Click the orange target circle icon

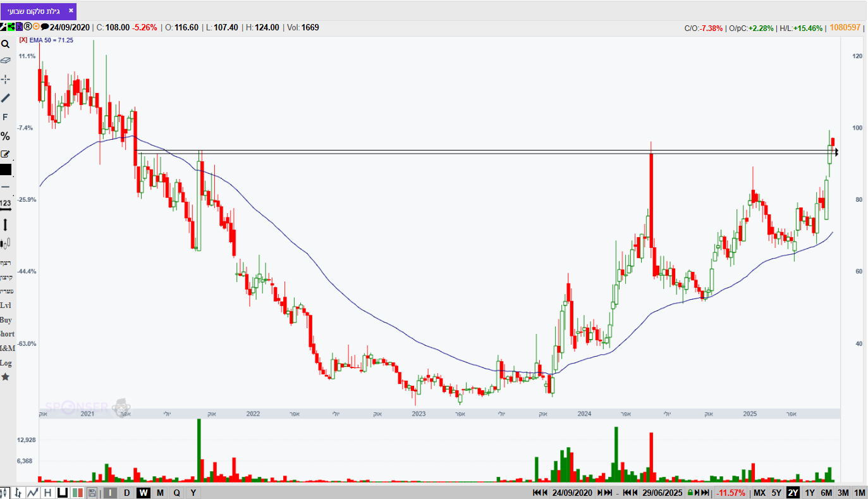click(36, 27)
